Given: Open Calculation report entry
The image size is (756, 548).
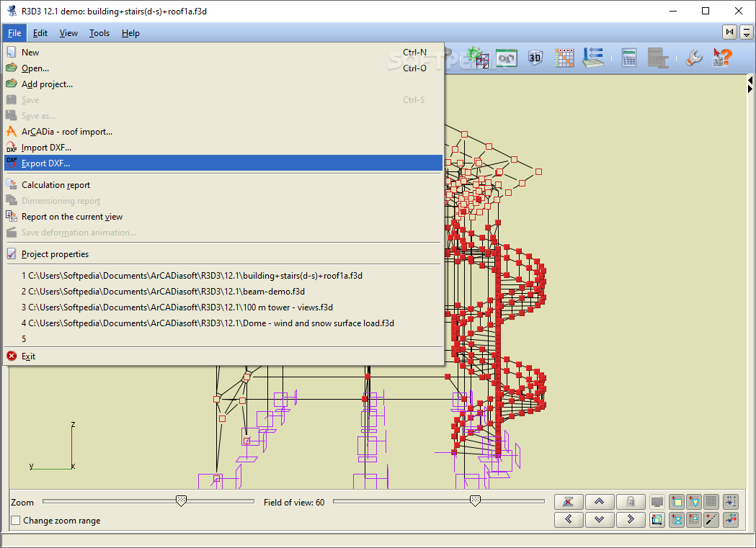Looking at the screenshot, I should click(223, 185).
